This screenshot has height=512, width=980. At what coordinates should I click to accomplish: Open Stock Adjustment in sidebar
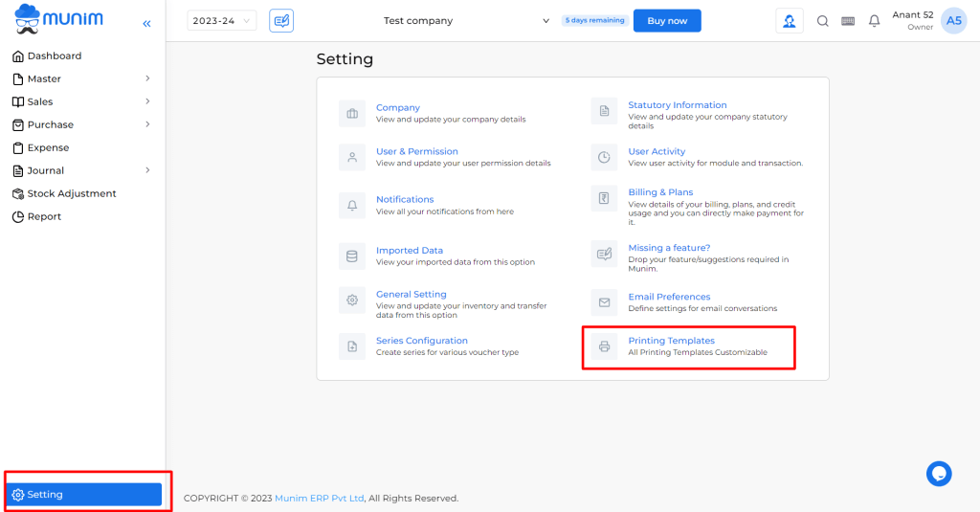(x=72, y=194)
